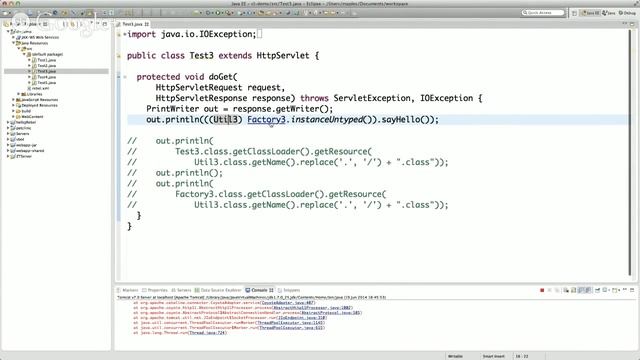Switch to the Java EE perspective
Viewport: 640px width, 360px height.
pyautogui.click(x=590, y=13)
